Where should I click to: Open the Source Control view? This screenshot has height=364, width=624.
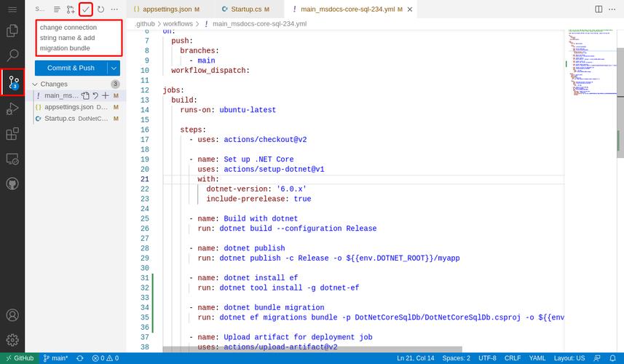click(x=12, y=82)
